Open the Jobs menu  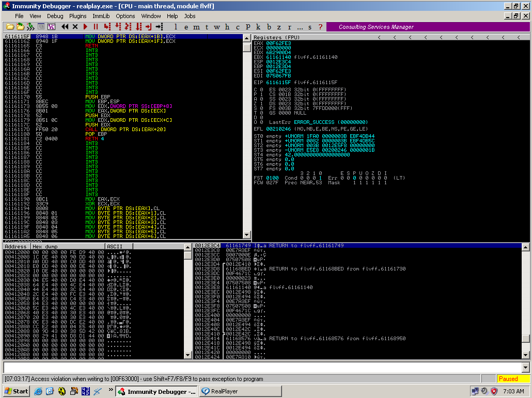pos(190,16)
